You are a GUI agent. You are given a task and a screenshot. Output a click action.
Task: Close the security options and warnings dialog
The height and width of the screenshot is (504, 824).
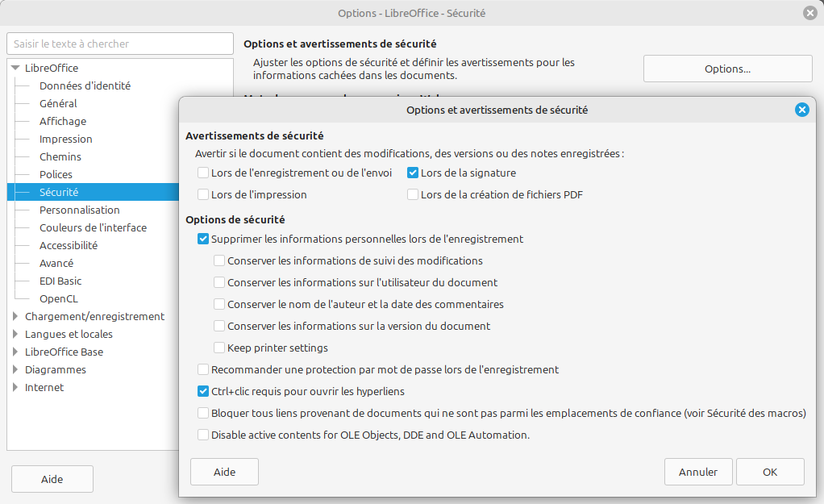pyautogui.click(x=801, y=110)
